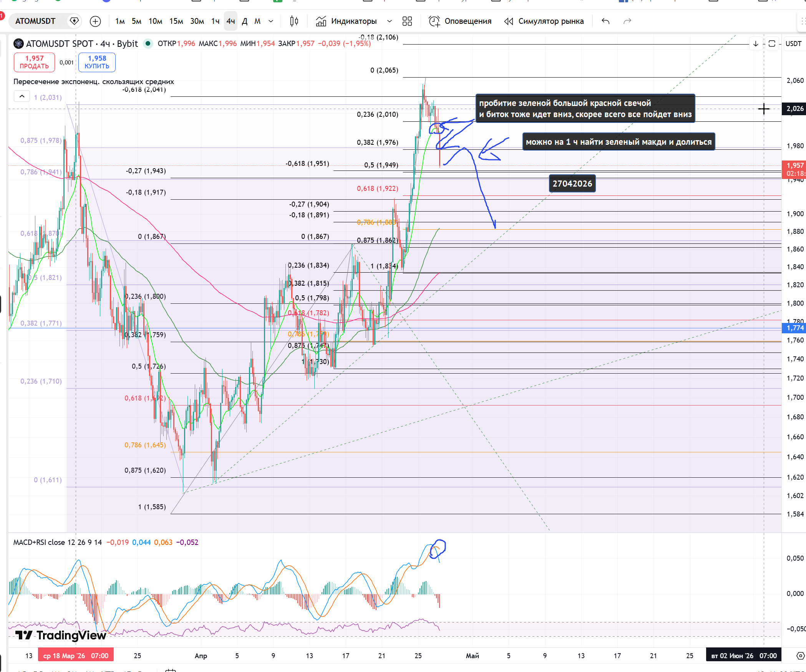806x672 pixels.
Task: Collapse the indicator legend chevron
Action: coord(22,96)
